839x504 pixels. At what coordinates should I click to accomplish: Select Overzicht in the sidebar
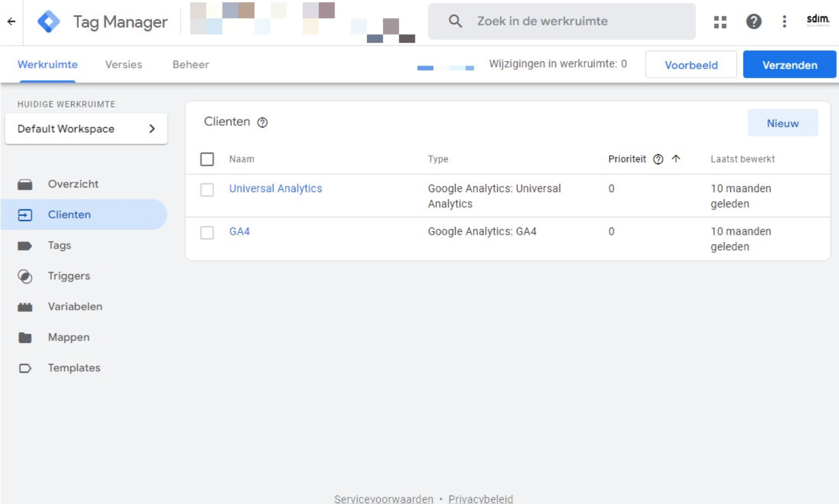click(x=74, y=184)
